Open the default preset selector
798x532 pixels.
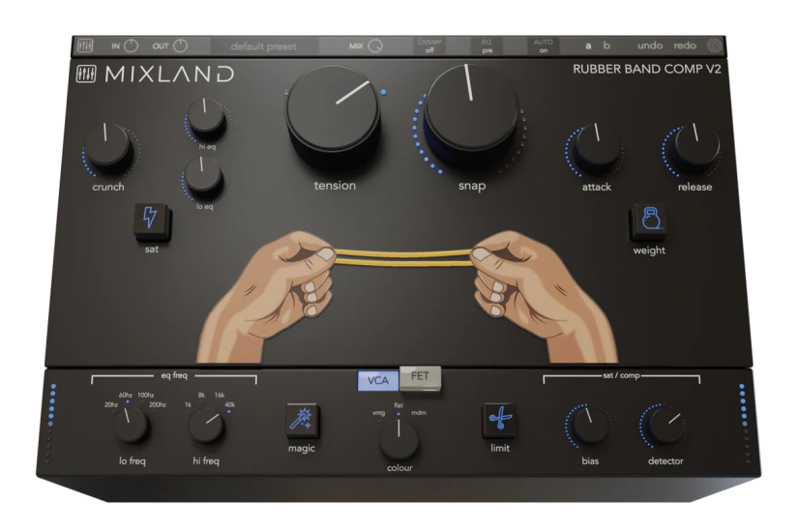[263, 46]
